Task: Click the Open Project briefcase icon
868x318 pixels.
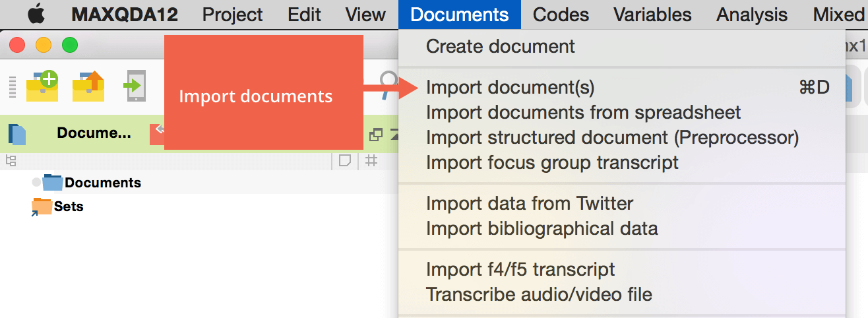Action: (x=89, y=86)
